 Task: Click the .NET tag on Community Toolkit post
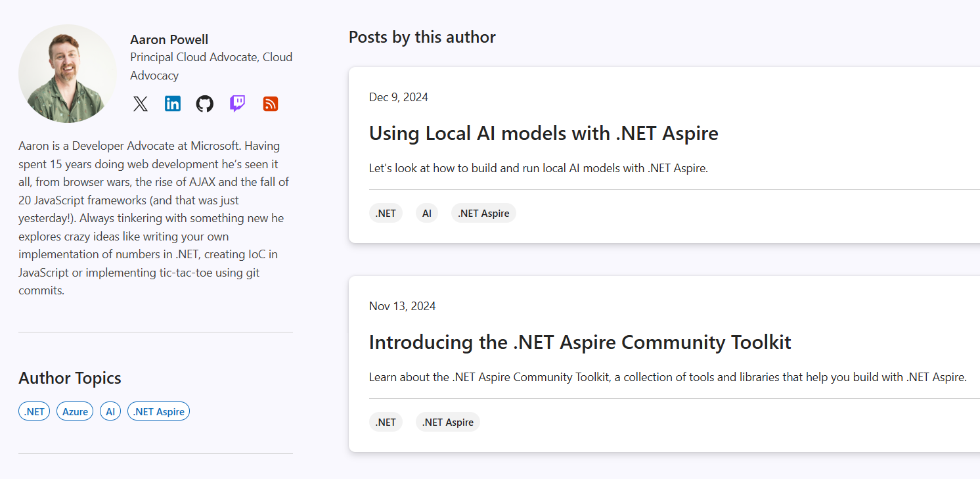pos(386,422)
